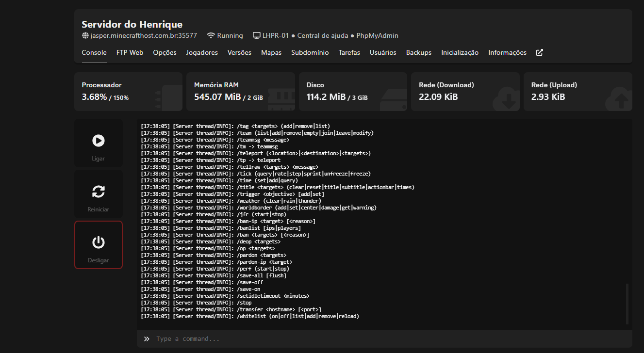Open the Jogadores tab
Screen dimensions: 644x353
(202, 52)
